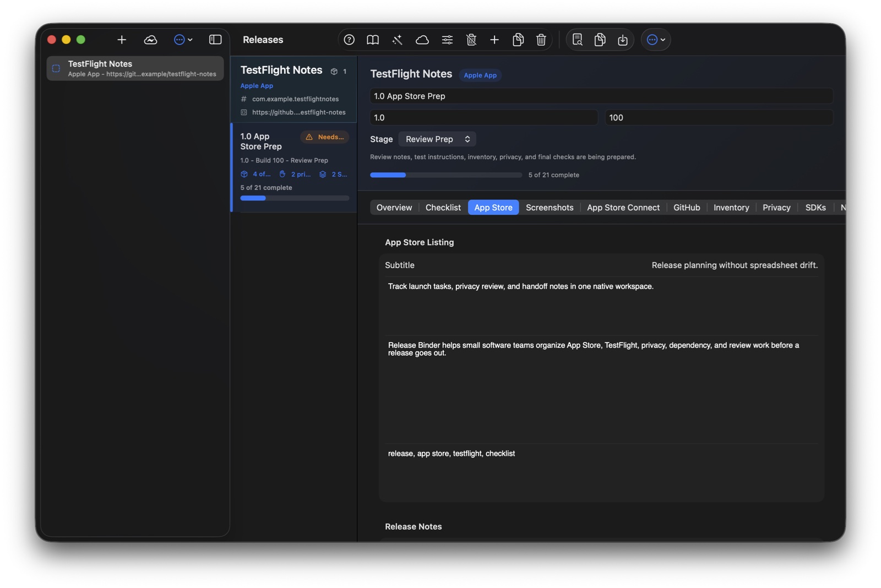Click the blue Apple App label in list
Screen dimensions: 881x588
pyautogui.click(x=257, y=86)
